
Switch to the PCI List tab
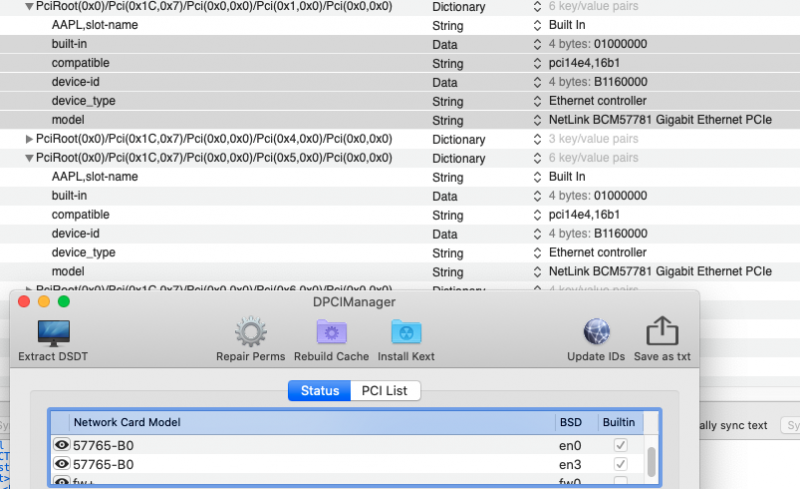click(x=385, y=390)
